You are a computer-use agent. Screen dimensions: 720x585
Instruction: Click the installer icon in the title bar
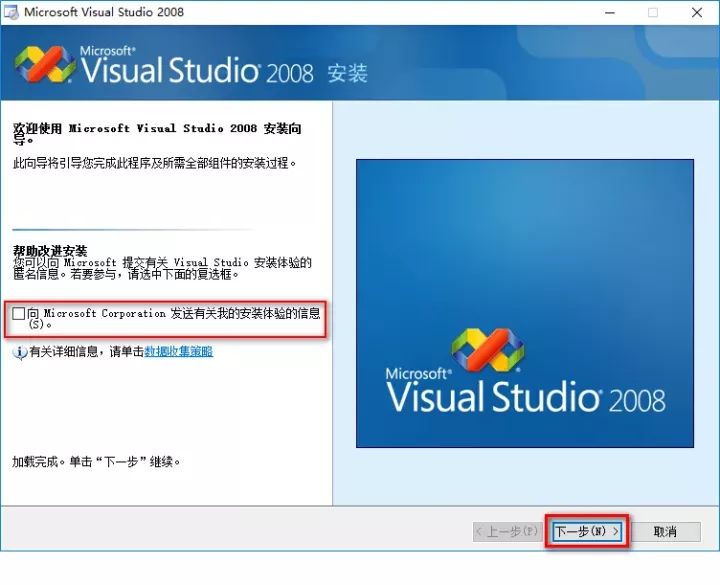[12, 13]
